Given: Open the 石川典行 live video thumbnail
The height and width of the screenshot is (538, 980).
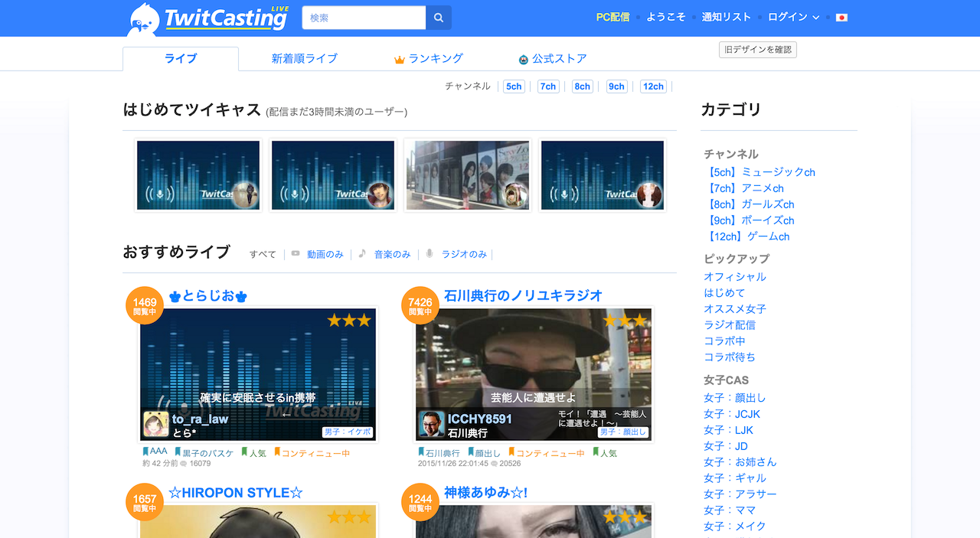Looking at the screenshot, I should [534, 375].
